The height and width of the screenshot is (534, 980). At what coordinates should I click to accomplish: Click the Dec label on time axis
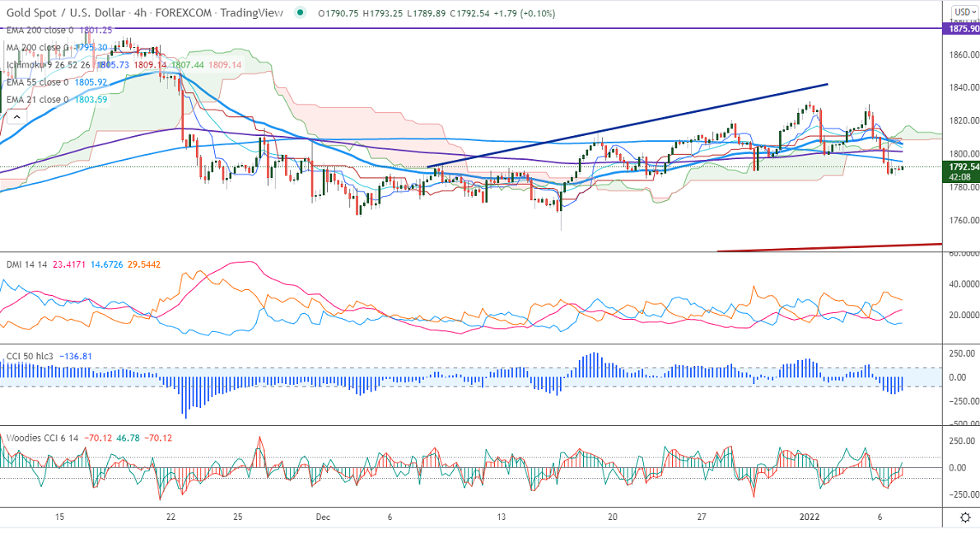[323, 518]
